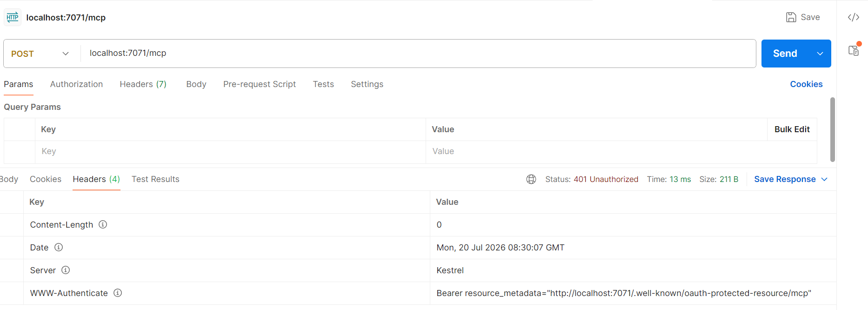This screenshot has height=310, width=868.
Task: Open the documentation sidebar icon with orange dot
Action: pos(854,50)
